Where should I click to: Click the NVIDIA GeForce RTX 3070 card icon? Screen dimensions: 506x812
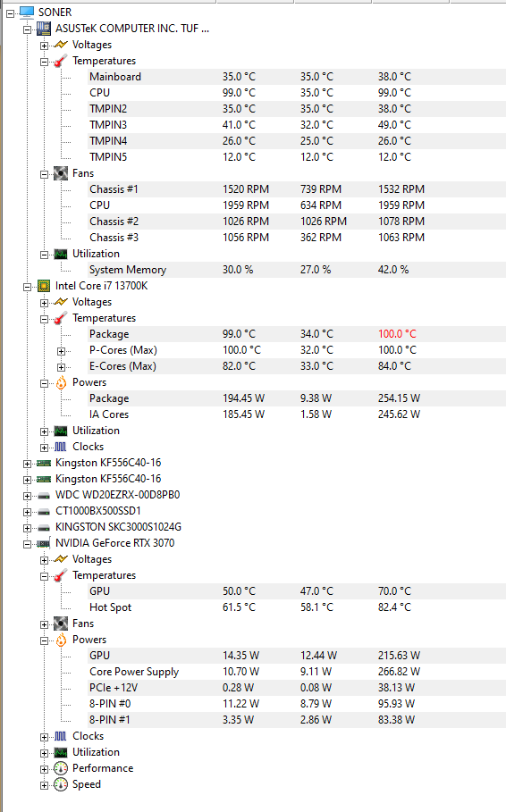(x=44, y=543)
